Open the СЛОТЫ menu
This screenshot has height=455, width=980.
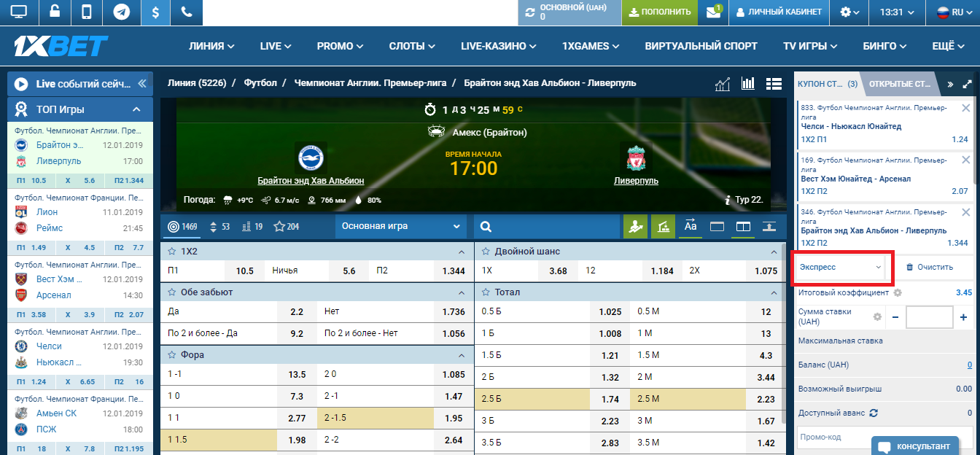[x=413, y=46]
